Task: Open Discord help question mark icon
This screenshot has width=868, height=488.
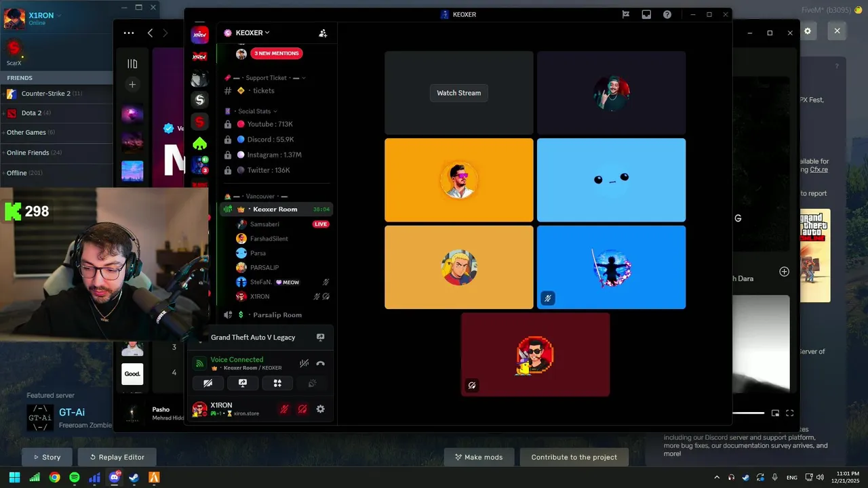Action: (x=667, y=14)
